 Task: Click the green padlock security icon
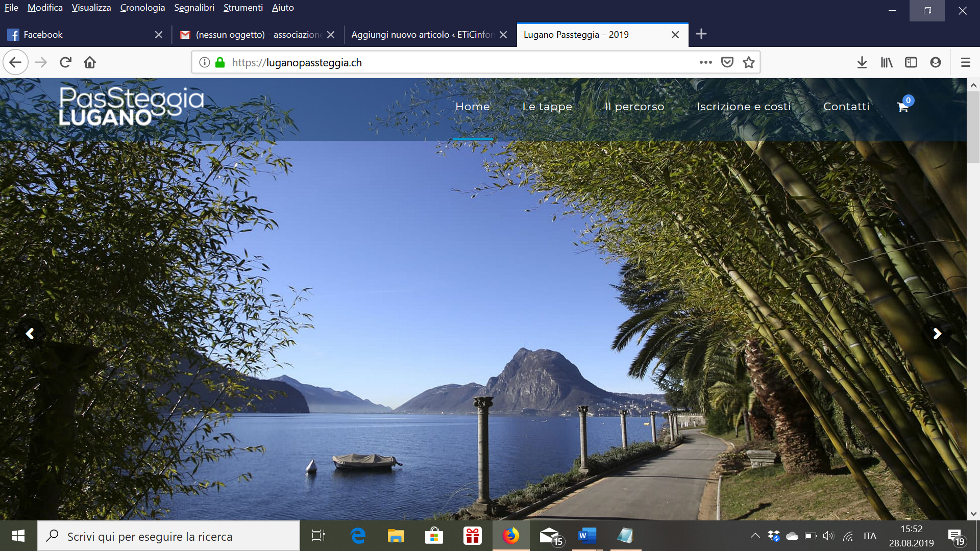(220, 62)
